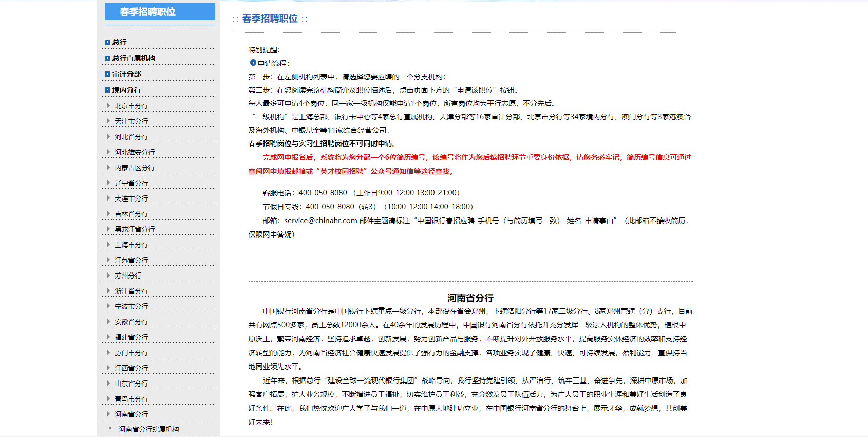This screenshot has height=437, width=868.
Task: Select 青岛市分行 in the branch list
Action: [x=131, y=399]
